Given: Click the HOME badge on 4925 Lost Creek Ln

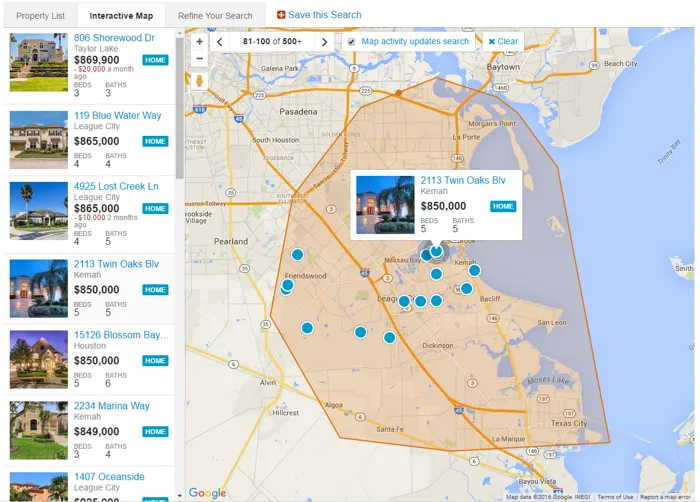Looking at the screenshot, I should click(155, 209).
